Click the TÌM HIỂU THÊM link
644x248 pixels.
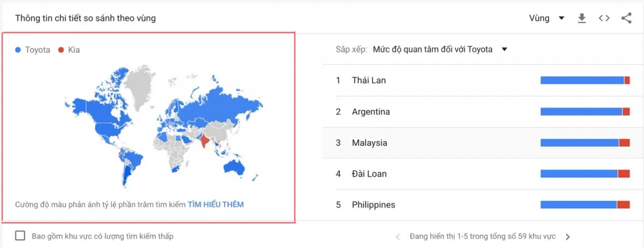tap(216, 205)
